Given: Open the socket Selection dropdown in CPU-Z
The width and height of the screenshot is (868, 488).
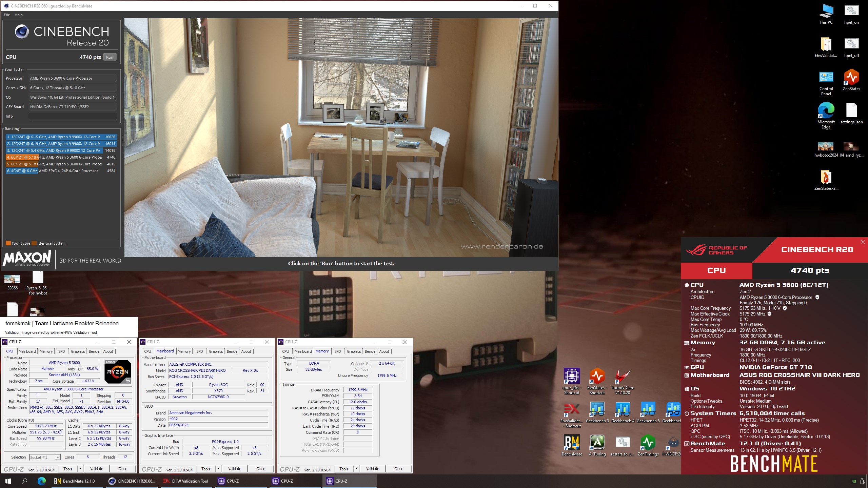Looking at the screenshot, I should [45, 457].
